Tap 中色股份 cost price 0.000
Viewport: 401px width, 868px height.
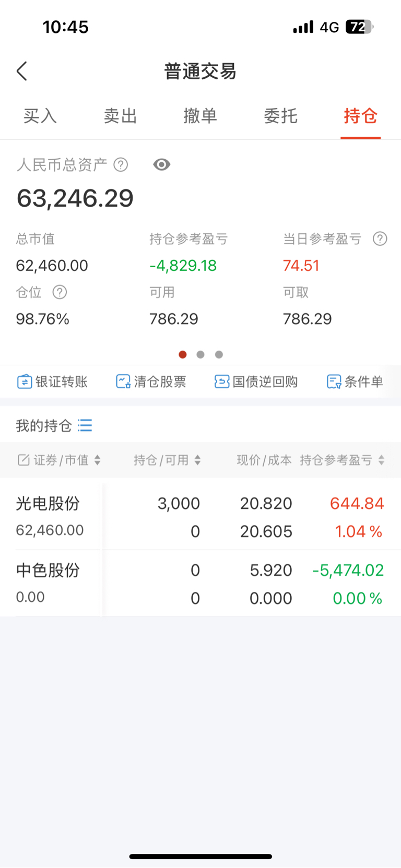tap(271, 599)
